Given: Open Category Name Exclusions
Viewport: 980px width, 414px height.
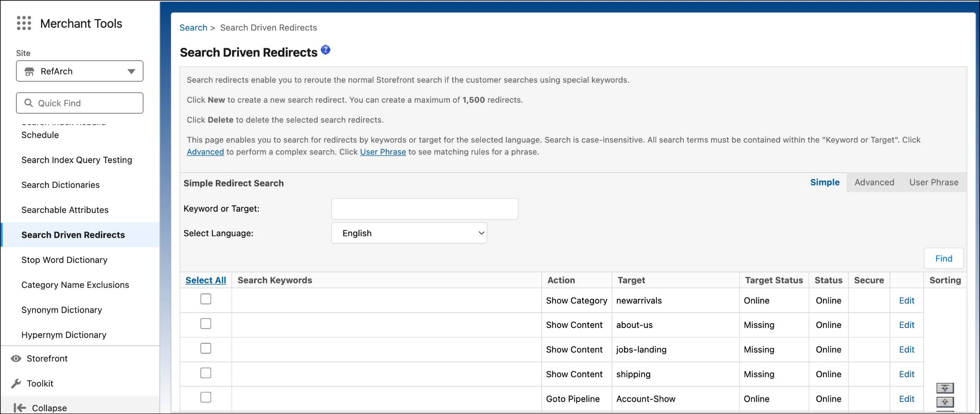Looking at the screenshot, I should pos(75,285).
